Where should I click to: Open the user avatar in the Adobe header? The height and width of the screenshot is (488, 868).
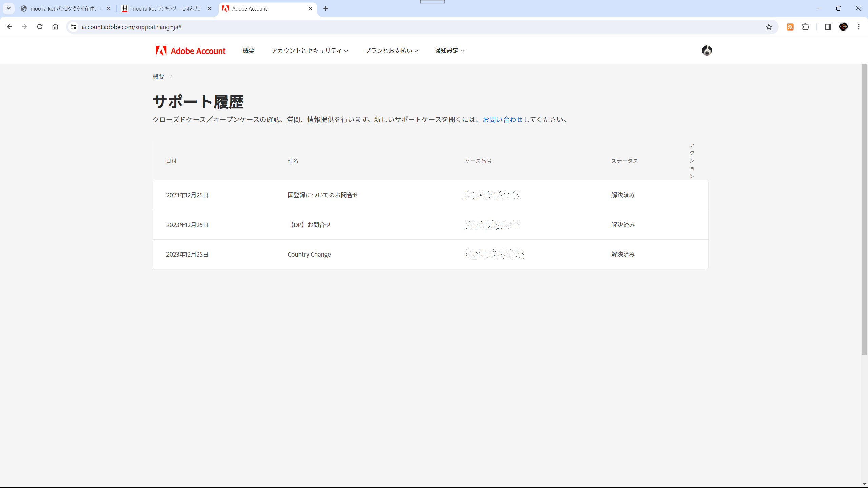(707, 50)
